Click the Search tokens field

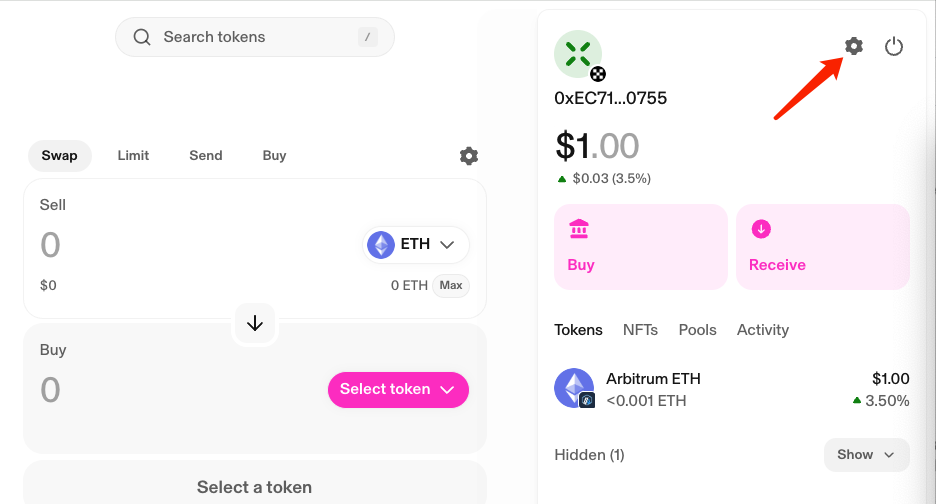[255, 37]
